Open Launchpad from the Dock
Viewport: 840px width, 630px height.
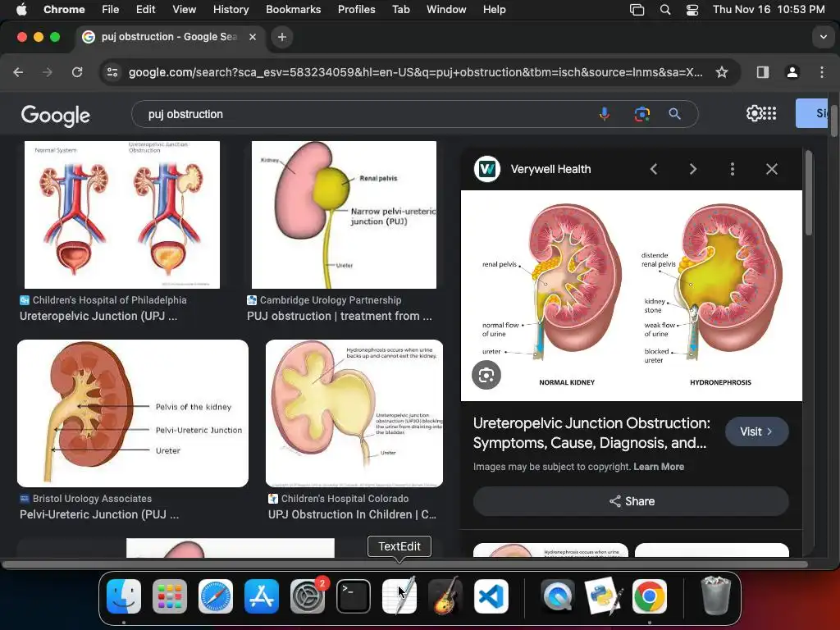170,596
